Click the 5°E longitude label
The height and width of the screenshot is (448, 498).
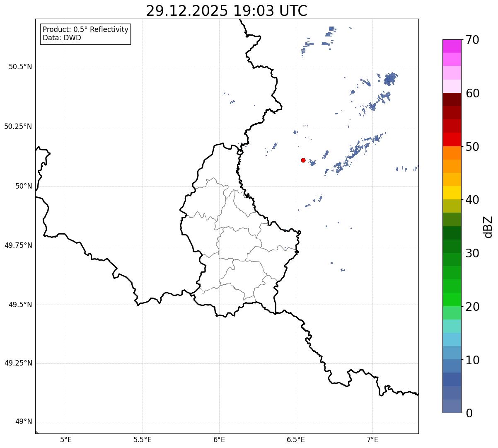(x=66, y=440)
